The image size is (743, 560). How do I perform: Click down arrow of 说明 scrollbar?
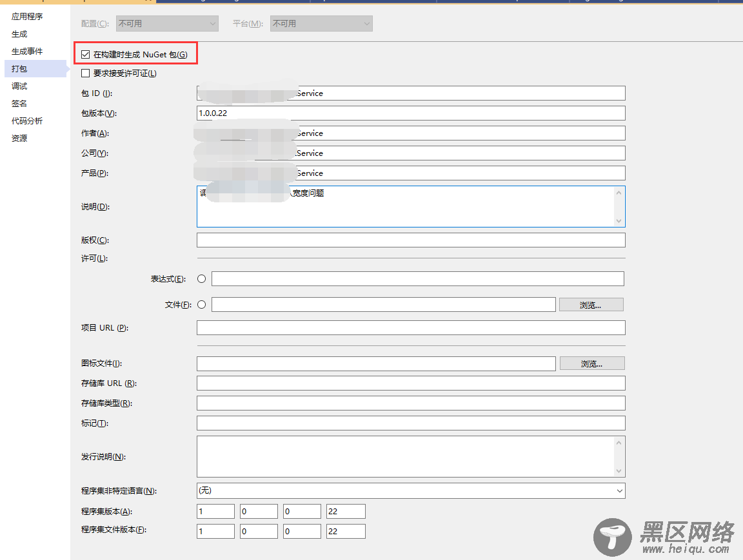coord(619,221)
